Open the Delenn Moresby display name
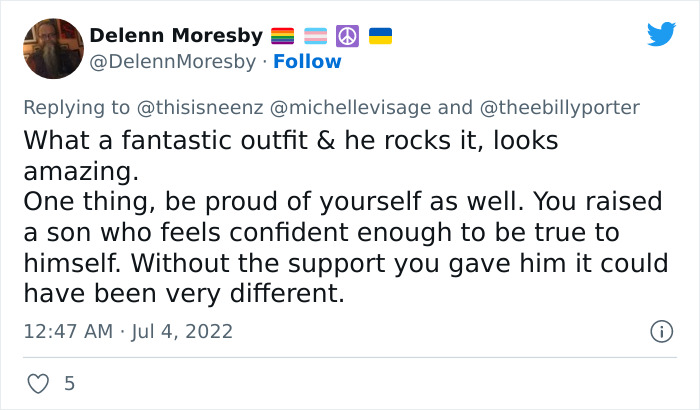 [176, 37]
